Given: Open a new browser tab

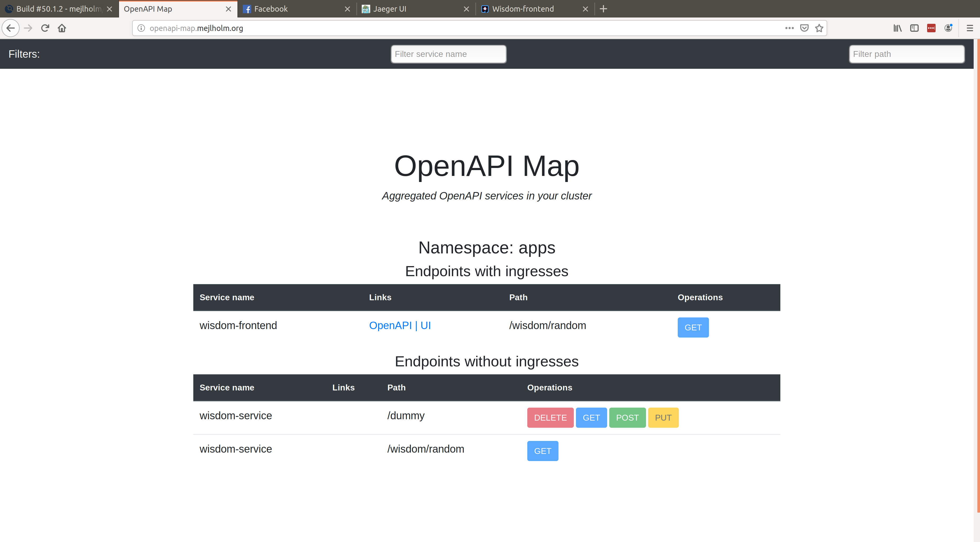Looking at the screenshot, I should [603, 9].
